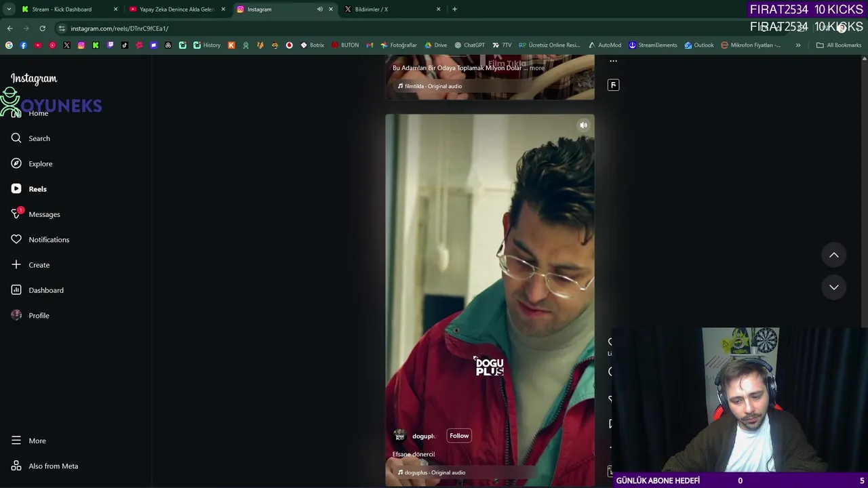Click the Create plus item

point(31,265)
